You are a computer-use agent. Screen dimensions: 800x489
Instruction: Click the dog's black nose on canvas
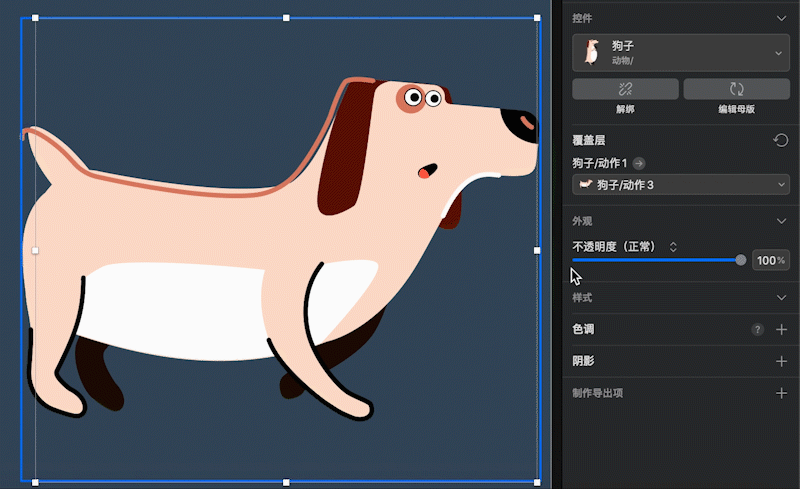coord(519,125)
